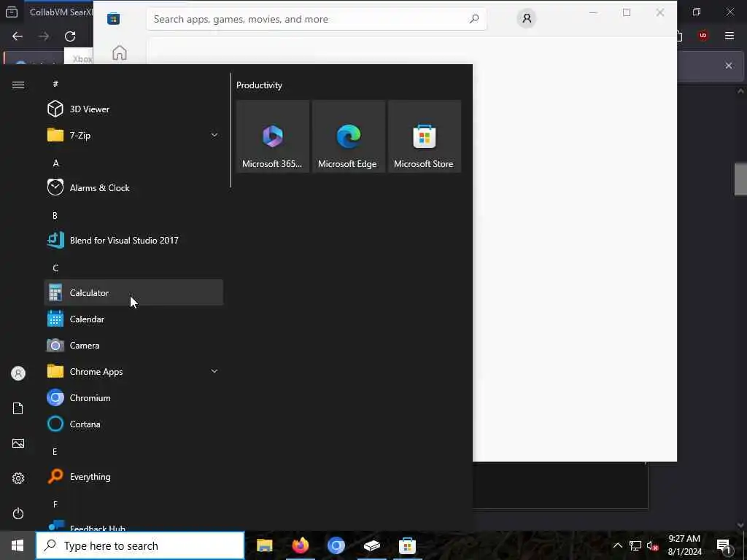Viewport: 747px width, 560px height.
Task: Click the Windows Start button
Action: [x=18, y=545]
